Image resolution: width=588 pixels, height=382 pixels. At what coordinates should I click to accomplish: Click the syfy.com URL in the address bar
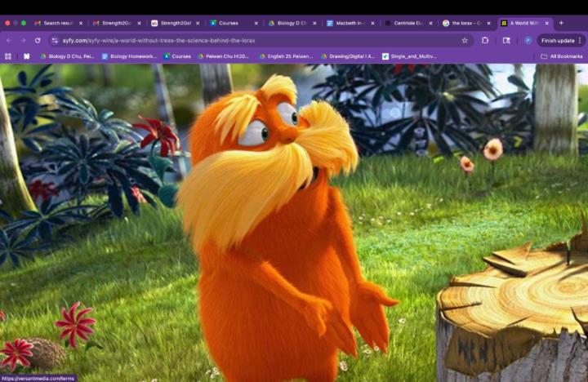[158, 41]
